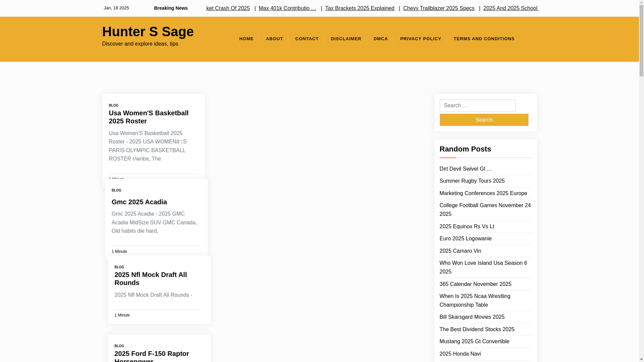Click BLOG category above Usa Women's Basketball post

(x=114, y=105)
